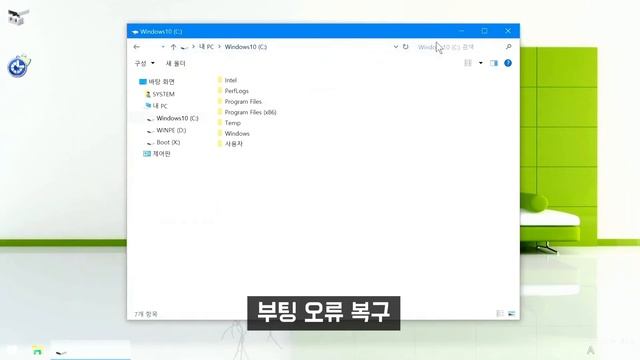This screenshot has width=640, height=360.
Task: Change view layout icon
Action: coord(468,63)
